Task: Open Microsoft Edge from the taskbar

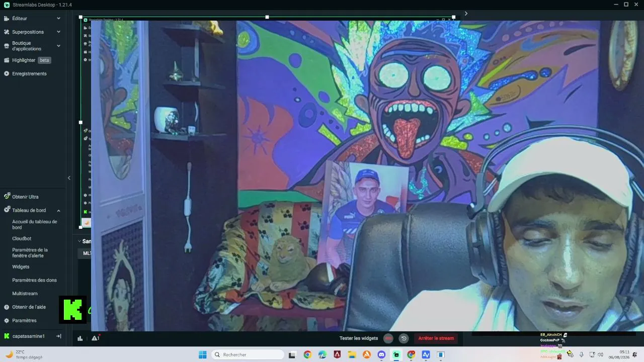Action: [323, 354]
